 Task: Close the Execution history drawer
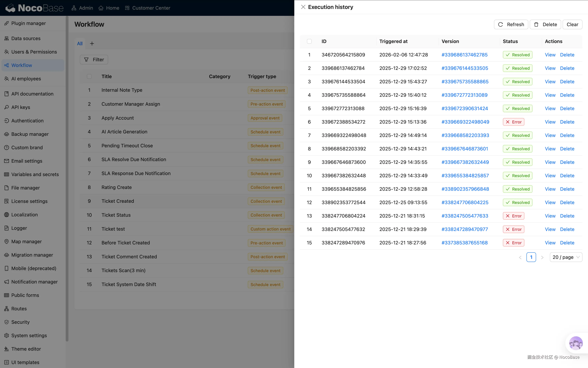coord(303,7)
